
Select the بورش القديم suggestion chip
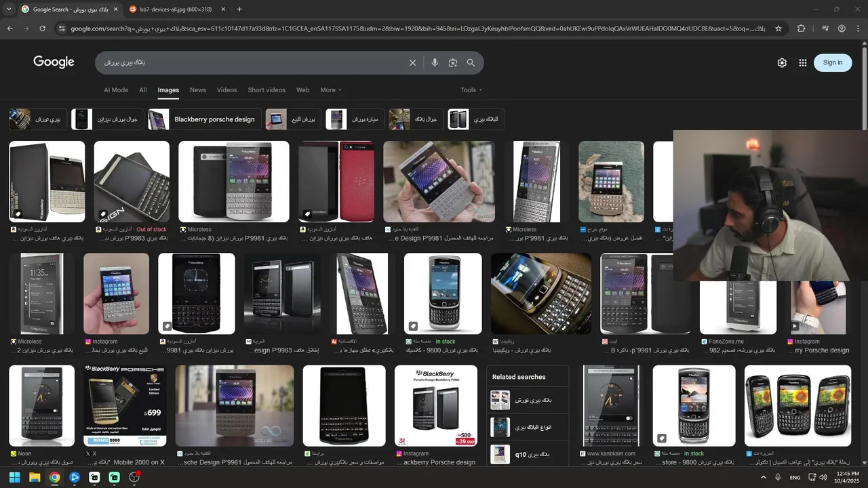(x=292, y=119)
